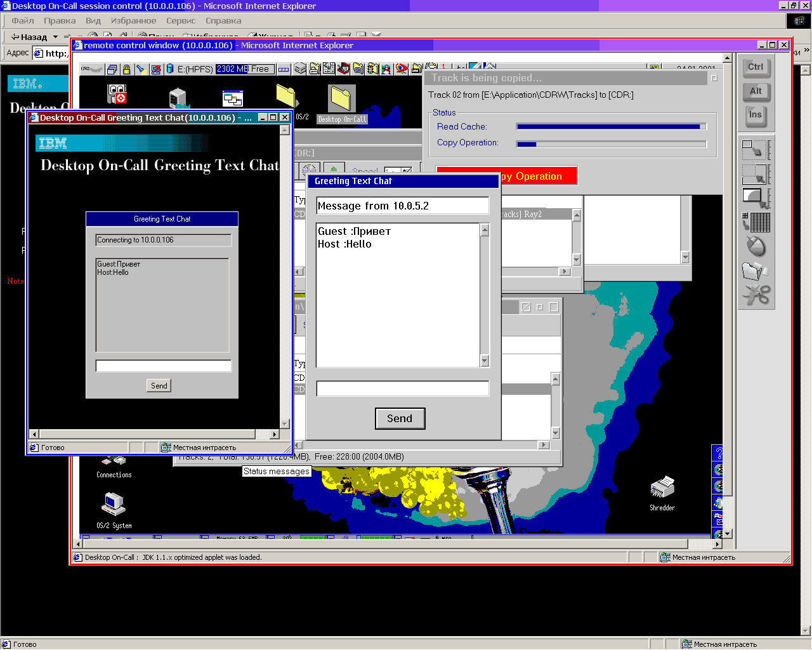Open the robot-face desktop icon with red badge
Viewport: 812px width, 650px height.
click(x=117, y=94)
